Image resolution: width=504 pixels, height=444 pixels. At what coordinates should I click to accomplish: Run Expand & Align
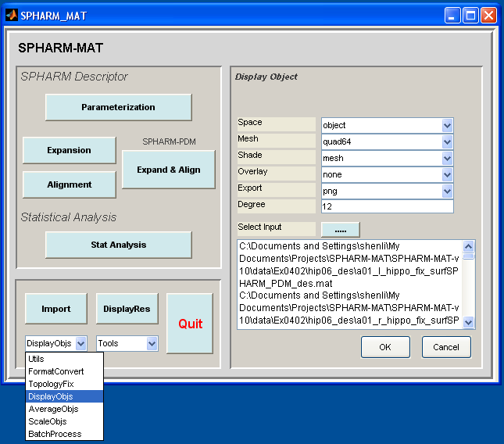[169, 170]
